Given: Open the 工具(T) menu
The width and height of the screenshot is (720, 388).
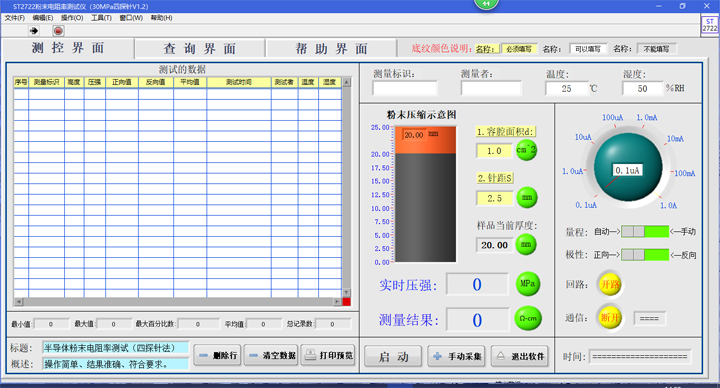Looking at the screenshot, I should coord(101,17).
